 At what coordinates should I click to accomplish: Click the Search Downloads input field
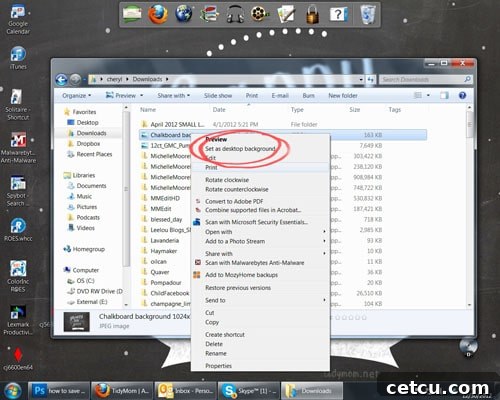tap(425, 80)
